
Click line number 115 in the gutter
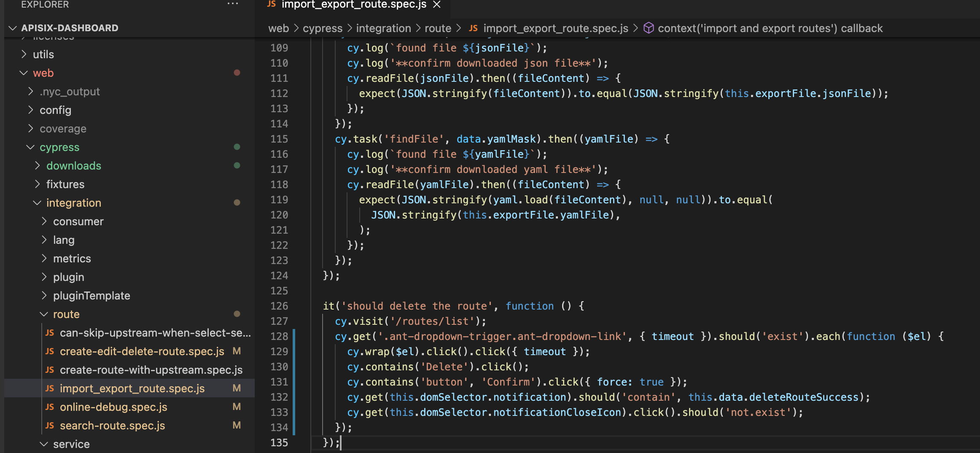279,139
